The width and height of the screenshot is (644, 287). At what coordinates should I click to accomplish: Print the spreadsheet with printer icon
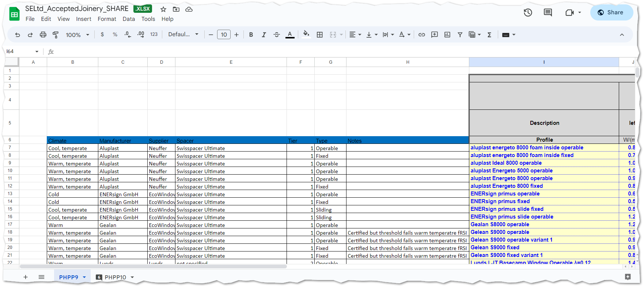point(43,35)
